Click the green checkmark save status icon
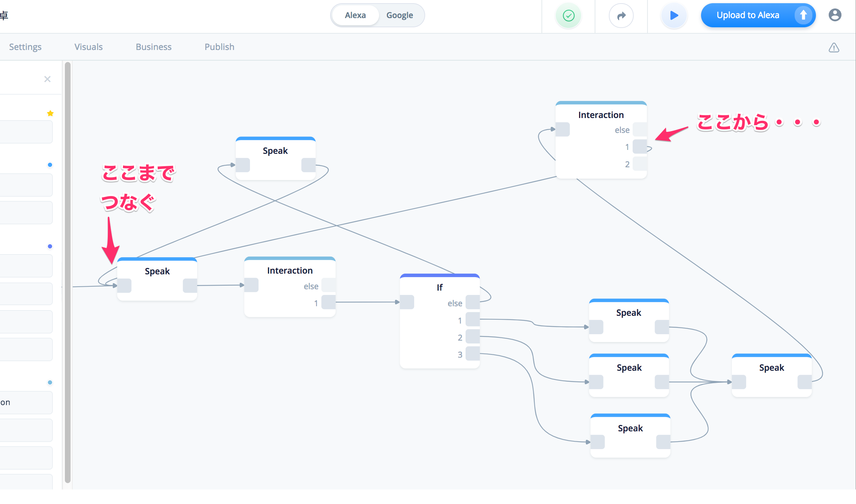Screen dimensions: 856x504 pyautogui.click(x=568, y=16)
